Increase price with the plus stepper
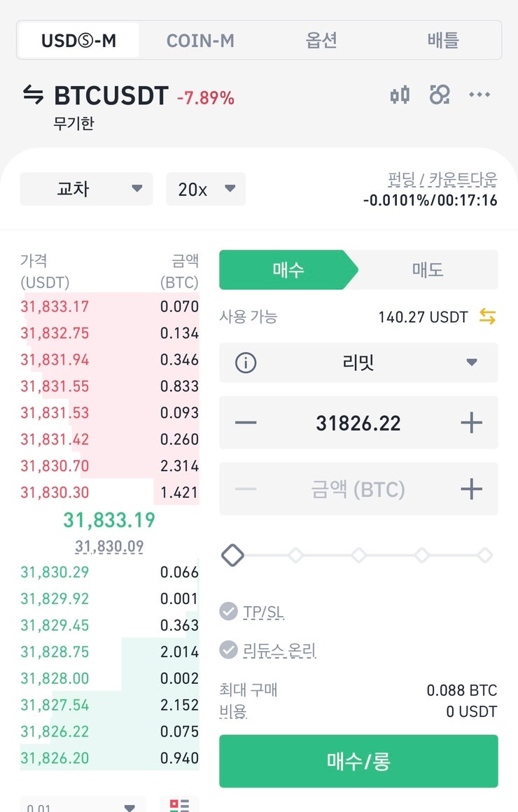Image resolution: width=518 pixels, height=812 pixels. pyautogui.click(x=471, y=423)
